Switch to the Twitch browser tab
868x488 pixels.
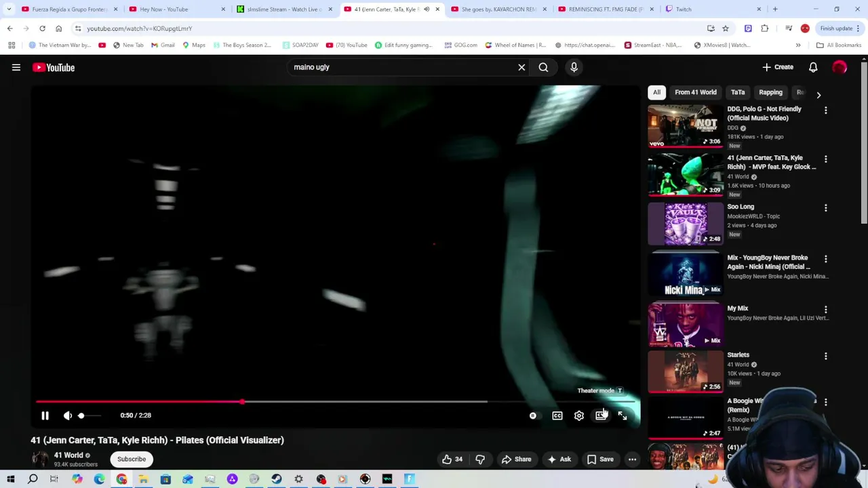coord(712,9)
